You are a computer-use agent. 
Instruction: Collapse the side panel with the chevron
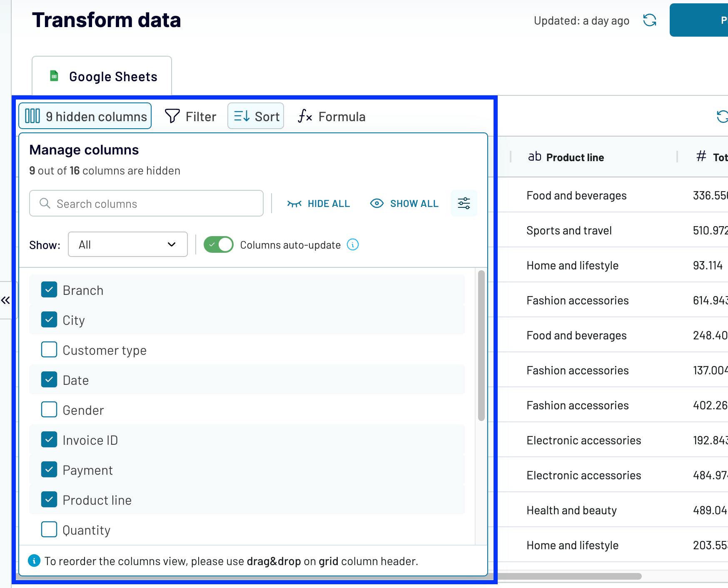[x=5, y=300]
